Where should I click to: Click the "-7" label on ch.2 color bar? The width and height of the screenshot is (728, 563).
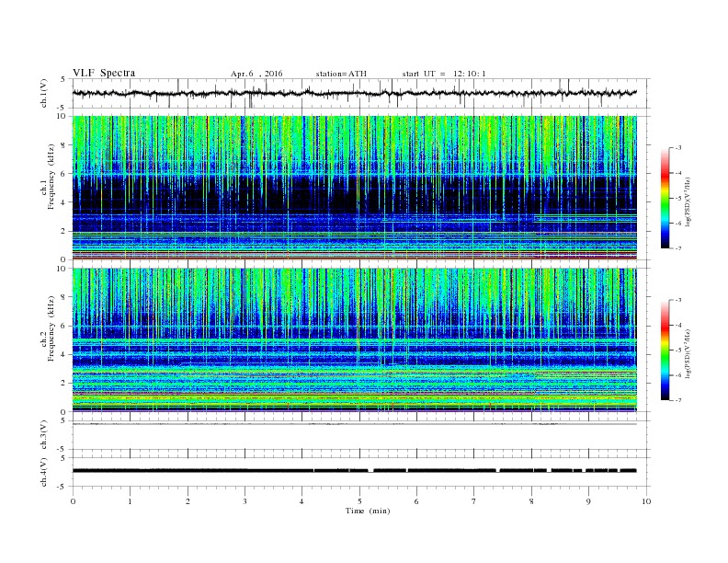point(678,400)
